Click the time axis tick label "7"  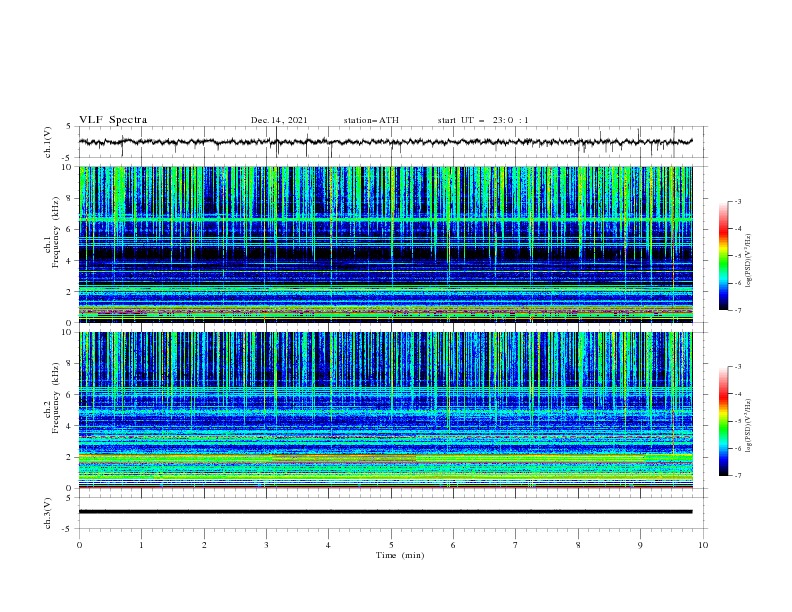516,545
